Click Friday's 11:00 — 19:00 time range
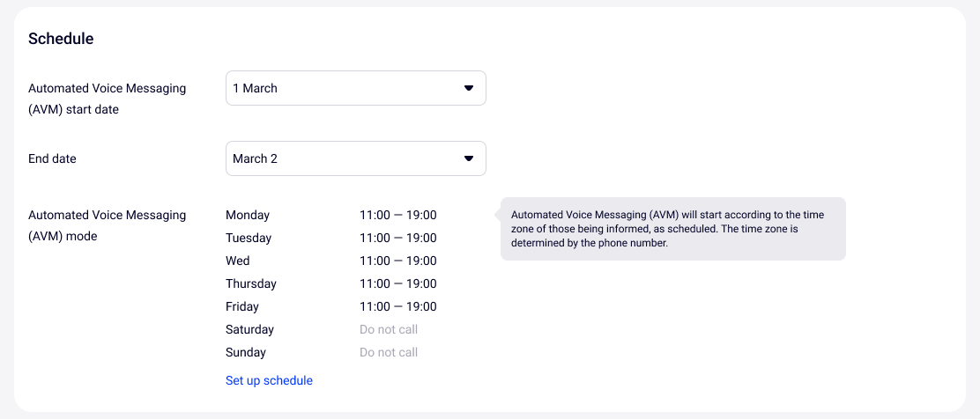The height and width of the screenshot is (419, 980). tap(397, 306)
